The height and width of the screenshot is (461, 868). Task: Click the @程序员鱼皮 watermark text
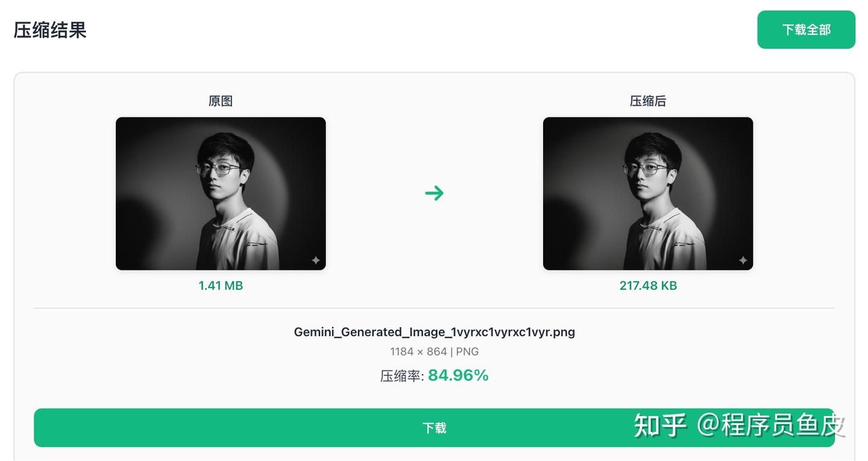(772, 425)
